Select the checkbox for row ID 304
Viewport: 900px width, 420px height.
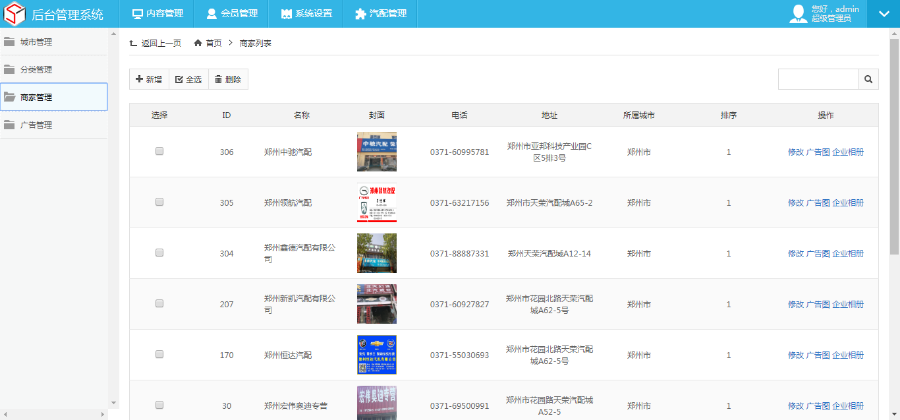pyautogui.click(x=159, y=254)
